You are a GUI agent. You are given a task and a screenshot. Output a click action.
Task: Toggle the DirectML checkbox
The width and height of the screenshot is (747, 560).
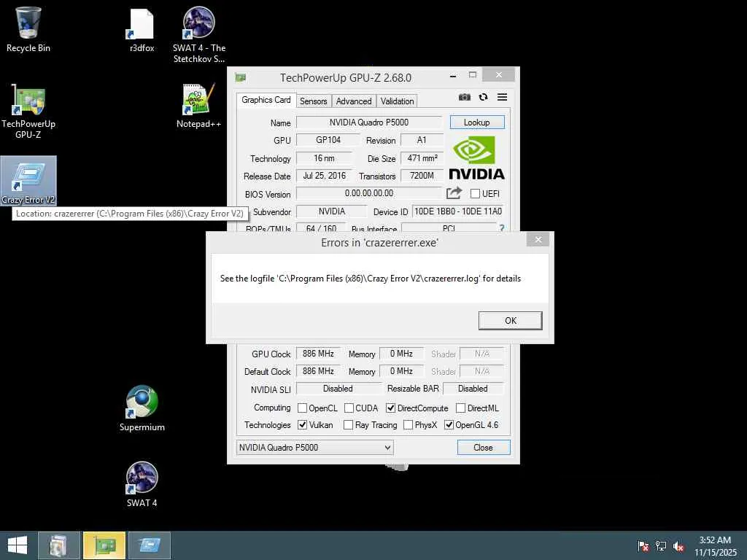461,408
